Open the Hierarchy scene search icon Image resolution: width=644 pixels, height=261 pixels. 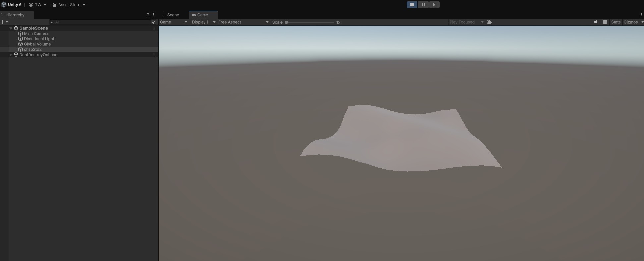pos(154,22)
